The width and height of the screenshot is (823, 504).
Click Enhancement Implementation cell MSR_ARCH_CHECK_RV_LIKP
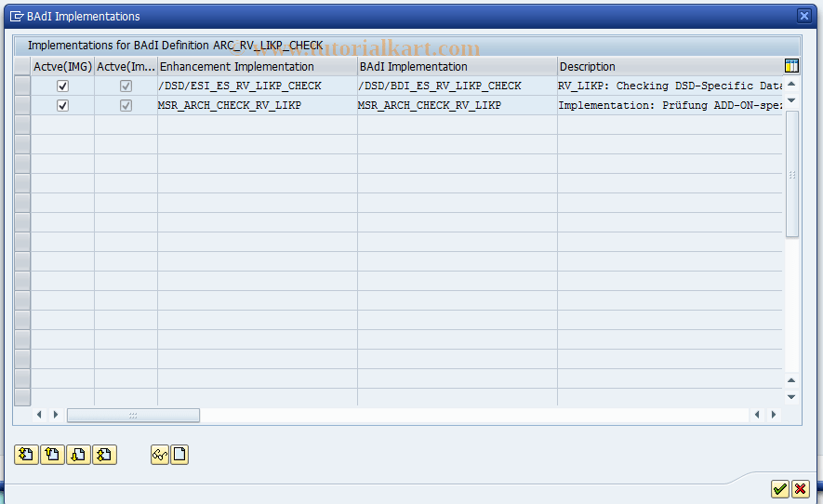click(258, 105)
